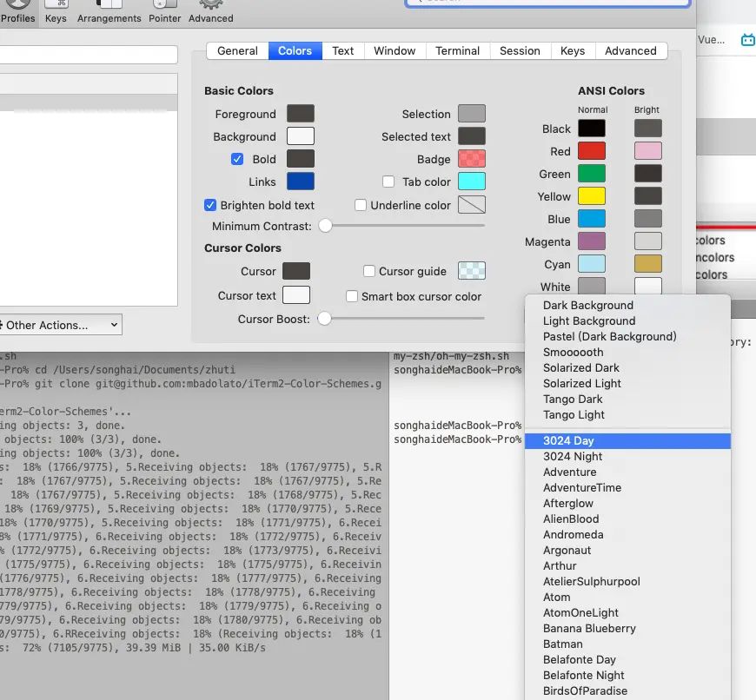Open the Tab color swatch
The width and height of the screenshot is (756, 700).
point(472,182)
